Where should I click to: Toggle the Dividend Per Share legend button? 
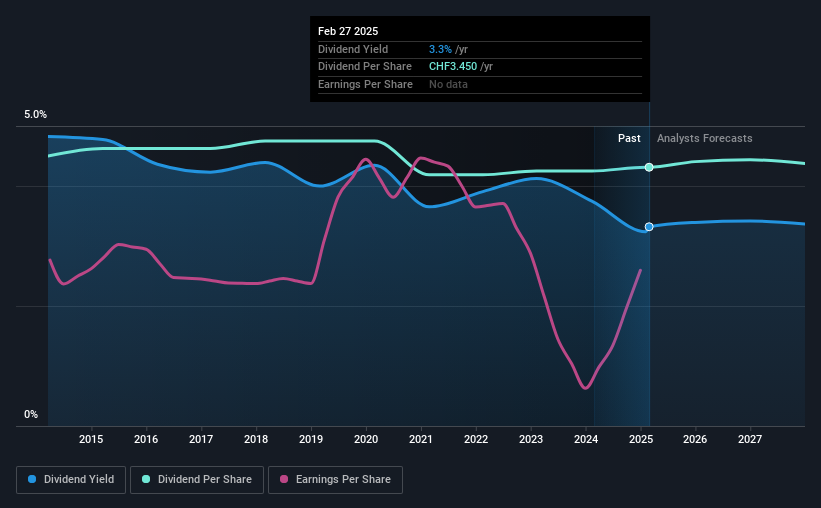197,480
